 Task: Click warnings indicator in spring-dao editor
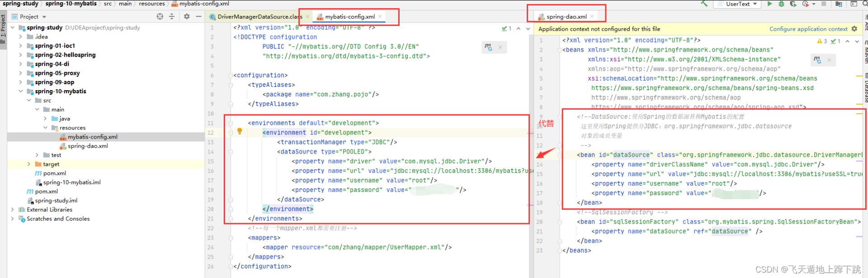[x=822, y=41]
